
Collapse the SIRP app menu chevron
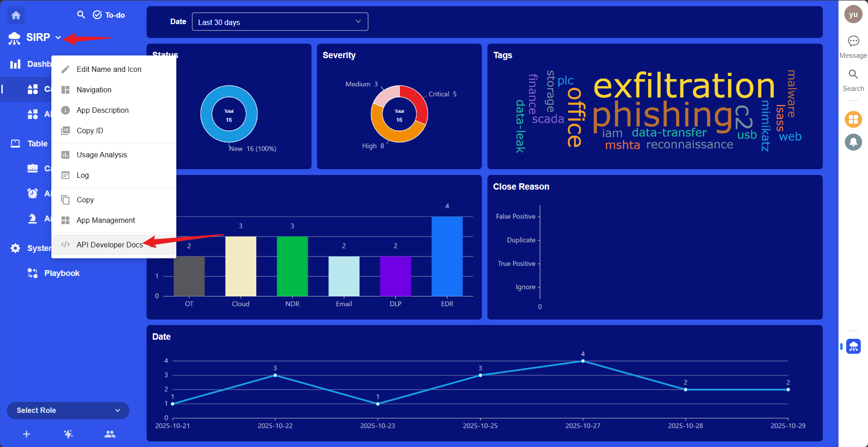click(58, 38)
